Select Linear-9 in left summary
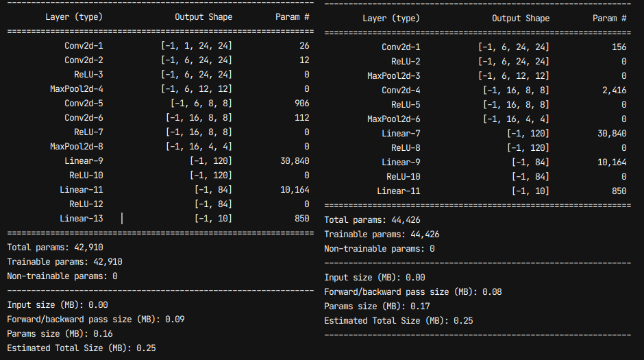This screenshot has height=360, width=644. [x=84, y=160]
